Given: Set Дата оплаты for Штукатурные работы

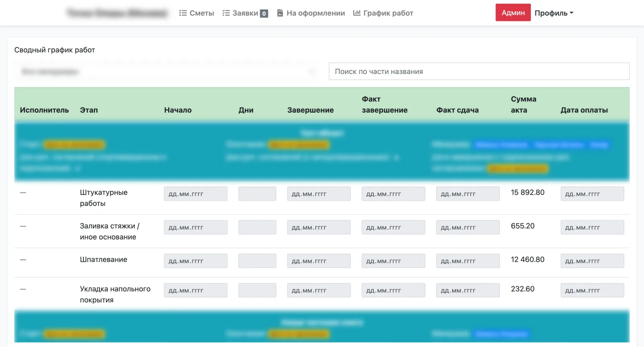Looking at the screenshot, I should pyautogui.click(x=592, y=194).
